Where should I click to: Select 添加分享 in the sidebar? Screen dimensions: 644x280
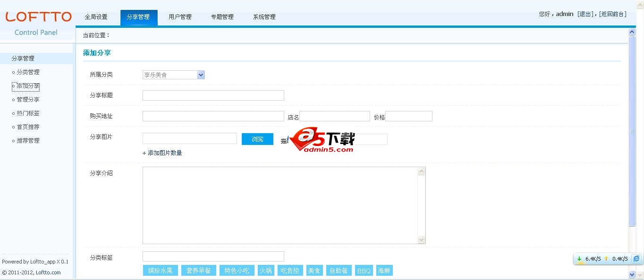[x=28, y=86]
